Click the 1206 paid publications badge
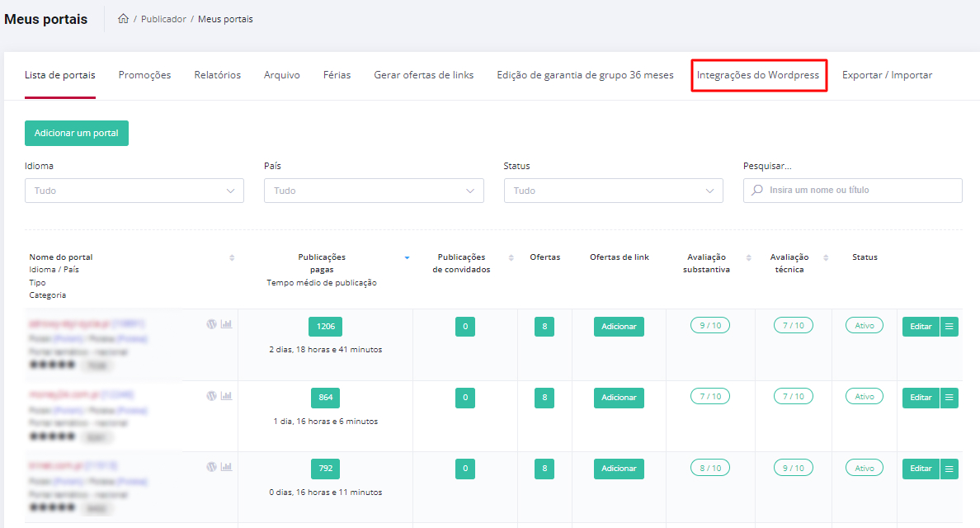This screenshot has width=980, height=528. [326, 326]
